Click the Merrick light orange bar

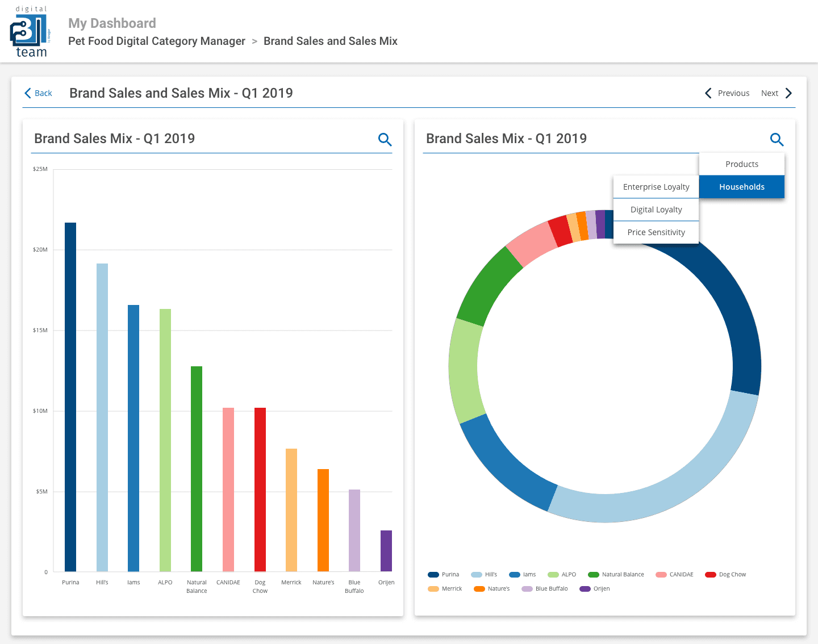click(x=291, y=510)
